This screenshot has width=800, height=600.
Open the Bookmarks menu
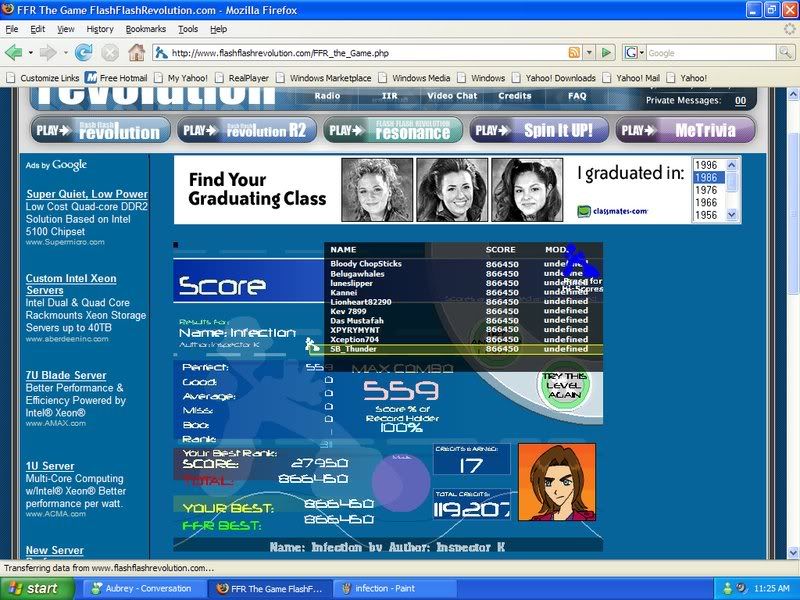coord(146,29)
